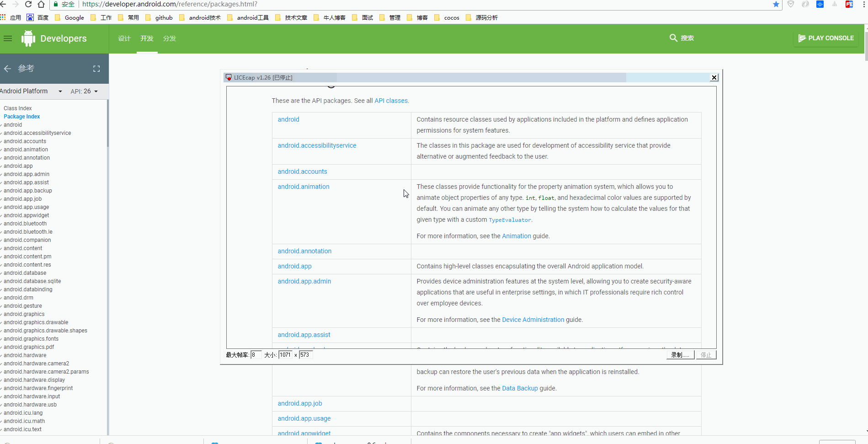This screenshot has width=868, height=444.
Task: Click the LICEcap width field showing 1071
Action: (286, 355)
